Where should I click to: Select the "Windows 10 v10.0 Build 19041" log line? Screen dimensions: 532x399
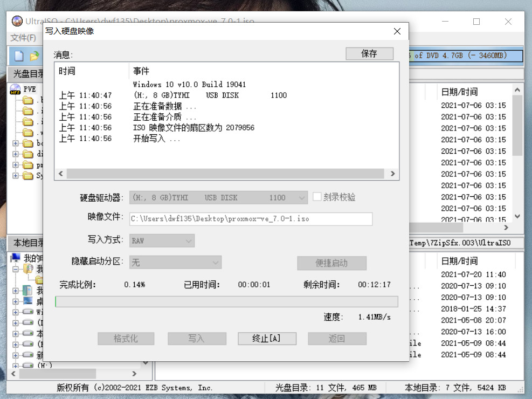189,85
